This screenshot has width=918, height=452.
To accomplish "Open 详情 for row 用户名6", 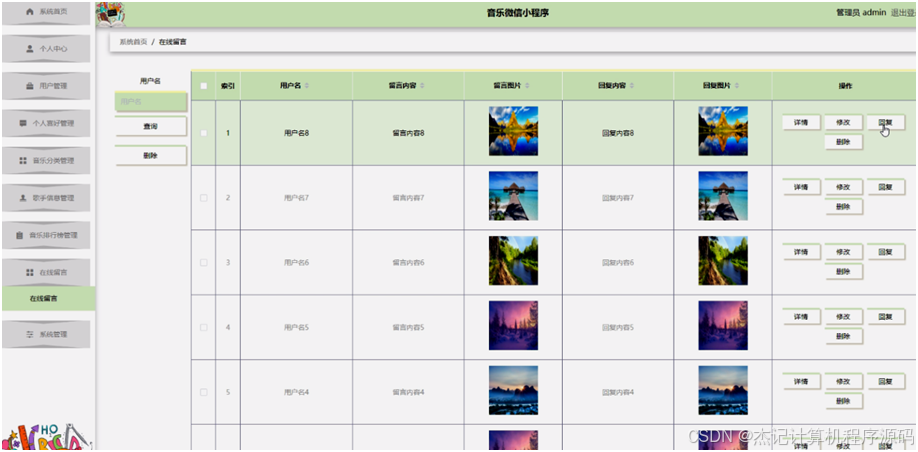I will pyautogui.click(x=801, y=252).
